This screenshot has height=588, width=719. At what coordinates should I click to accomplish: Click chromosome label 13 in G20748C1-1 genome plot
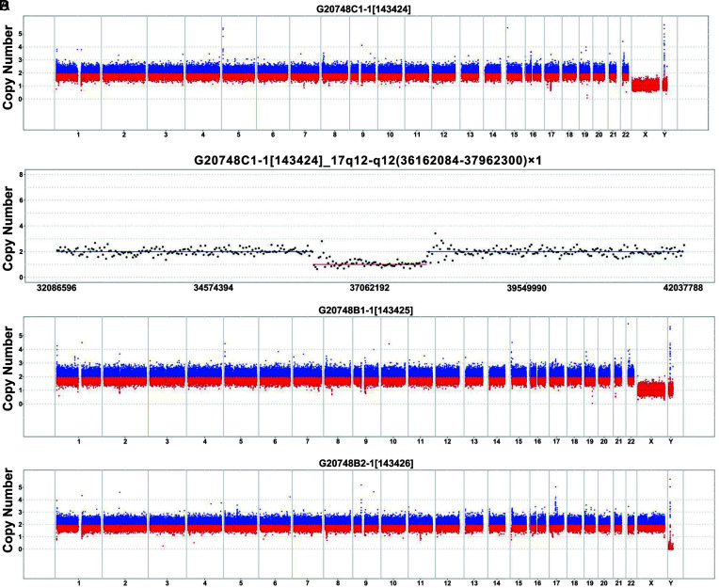(470, 135)
